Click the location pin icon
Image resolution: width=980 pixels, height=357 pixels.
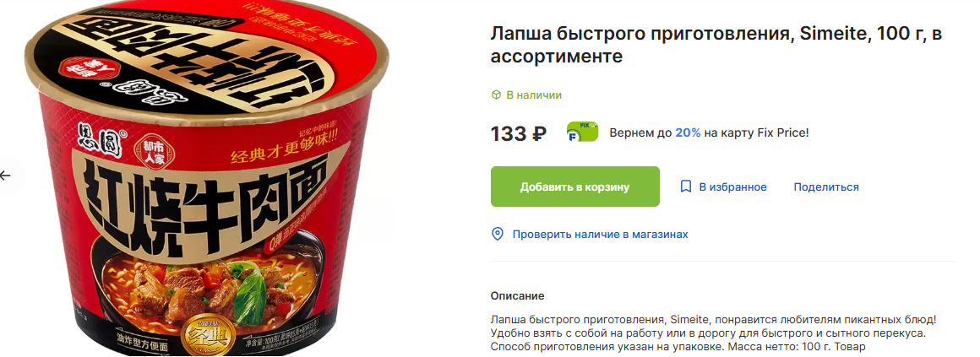[498, 234]
